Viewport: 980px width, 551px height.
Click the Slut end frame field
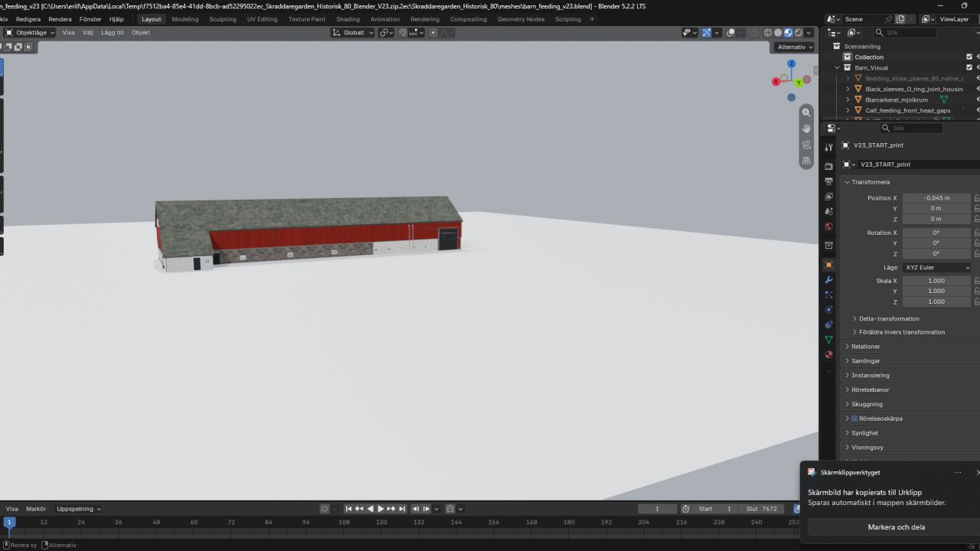click(x=762, y=509)
